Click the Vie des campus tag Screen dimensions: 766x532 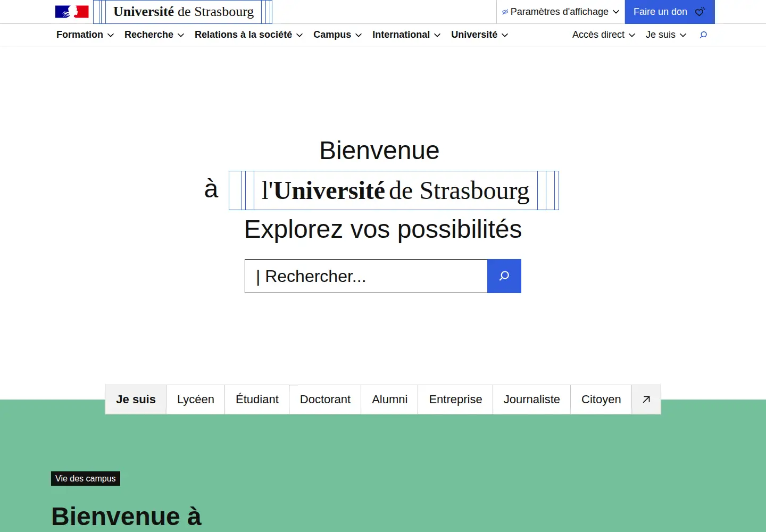(86, 478)
